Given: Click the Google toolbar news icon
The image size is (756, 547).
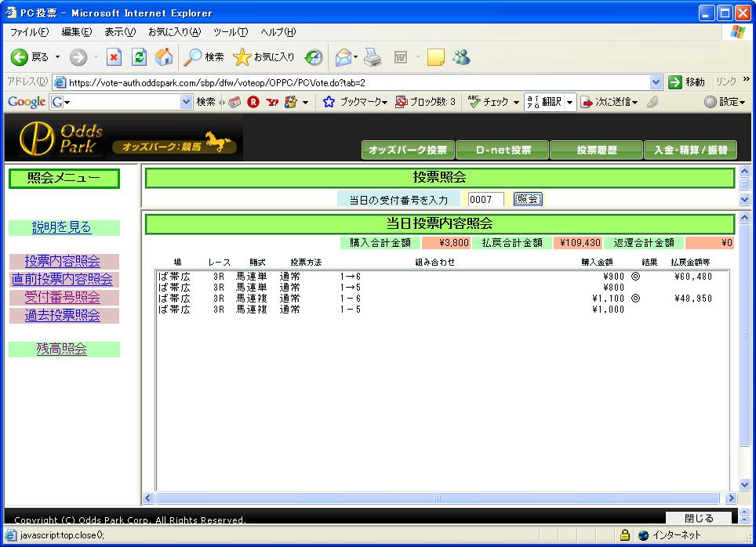Looking at the screenshot, I should pyautogui.click(x=234, y=102).
